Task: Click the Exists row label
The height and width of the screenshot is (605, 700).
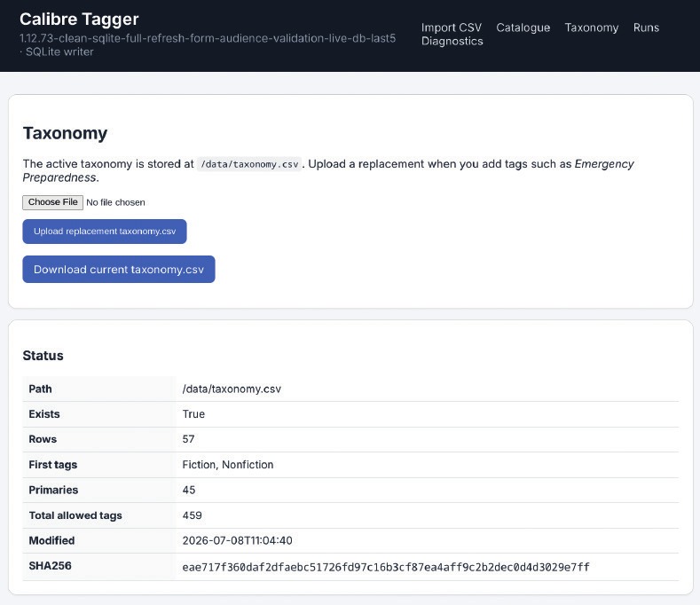Action: (x=44, y=414)
